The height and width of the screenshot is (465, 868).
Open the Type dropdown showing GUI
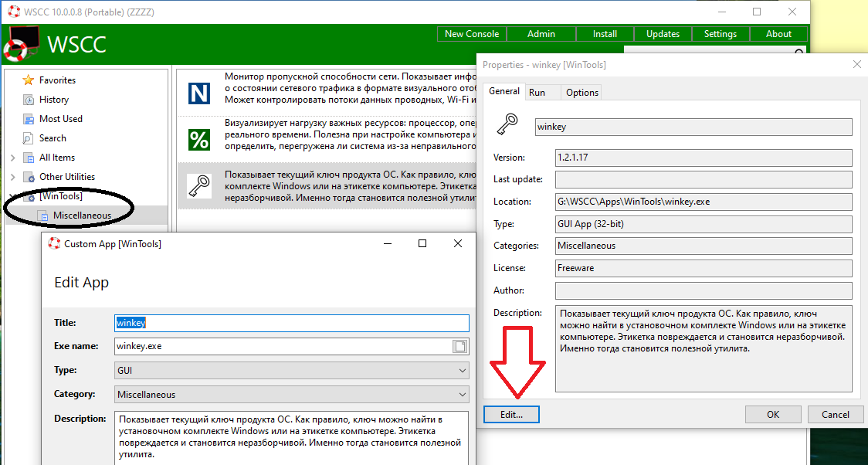pos(292,371)
